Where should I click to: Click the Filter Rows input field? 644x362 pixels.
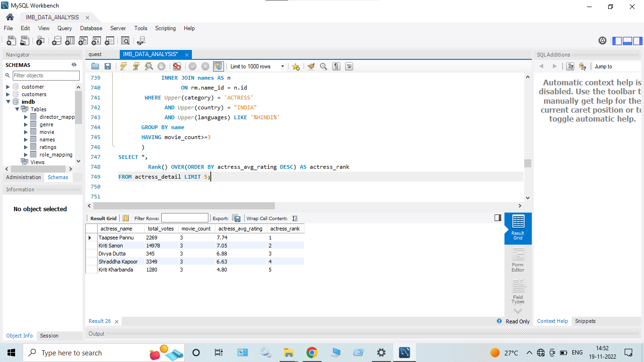coord(184,218)
